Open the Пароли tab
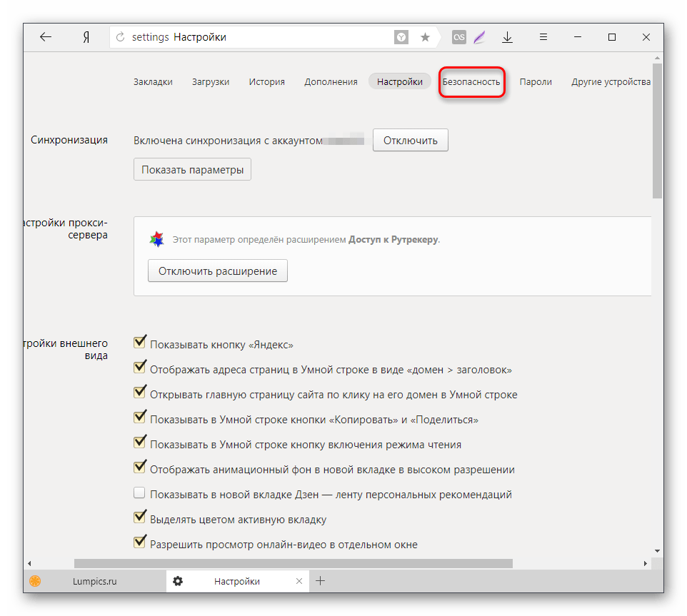 536,82
